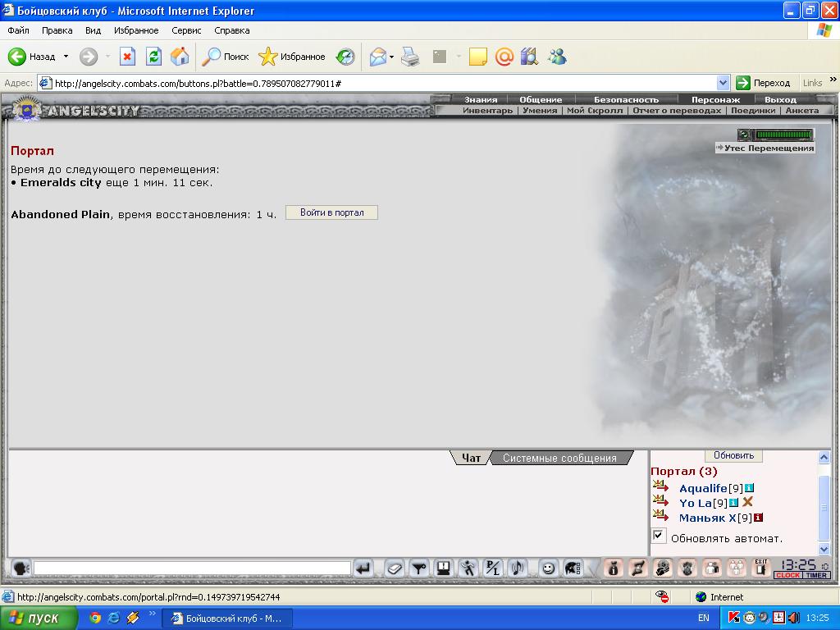
Task: Expand the Back button history dropdown arrow
Action: pos(66,57)
